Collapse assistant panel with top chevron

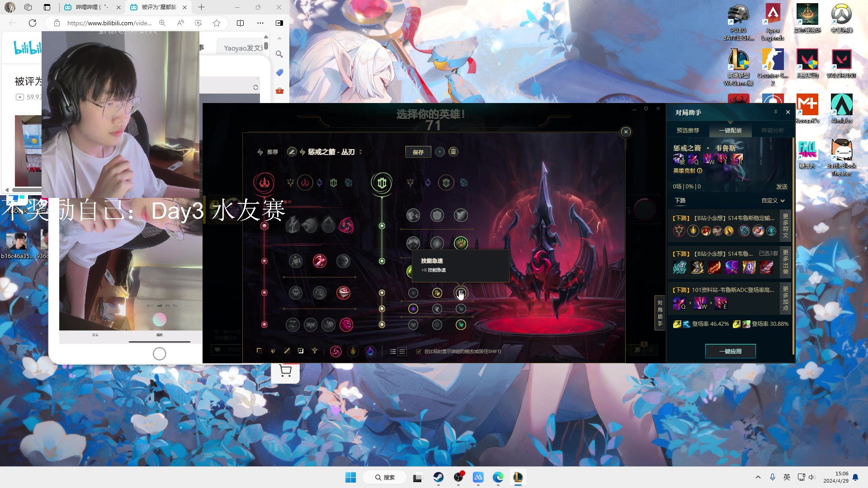click(x=730, y=122)
